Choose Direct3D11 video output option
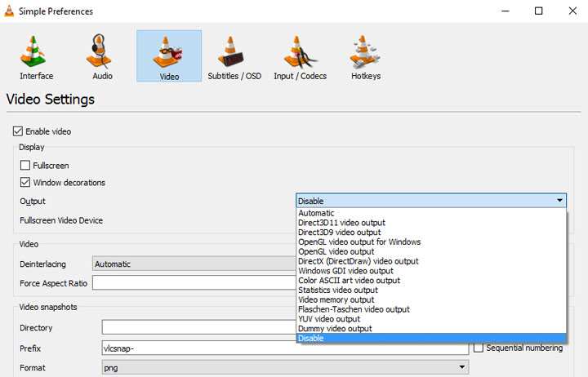Screen dimensions: 588x377 [x=431, y=223]
